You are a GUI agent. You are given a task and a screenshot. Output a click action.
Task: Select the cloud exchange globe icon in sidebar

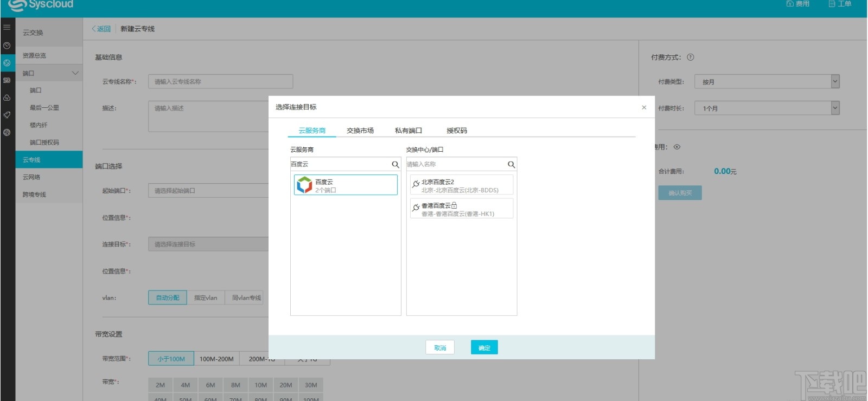7,63
